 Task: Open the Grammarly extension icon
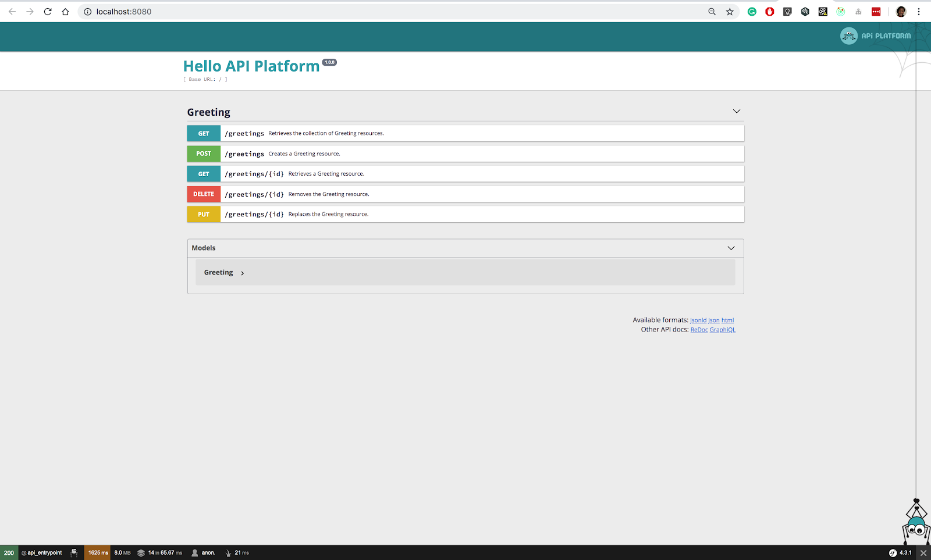[x=752, y=12]
